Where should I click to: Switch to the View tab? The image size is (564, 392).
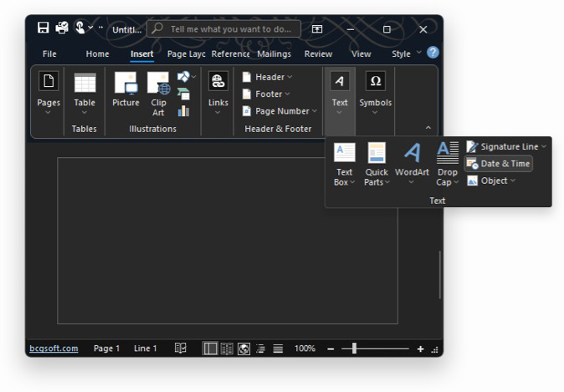[361, 53]
